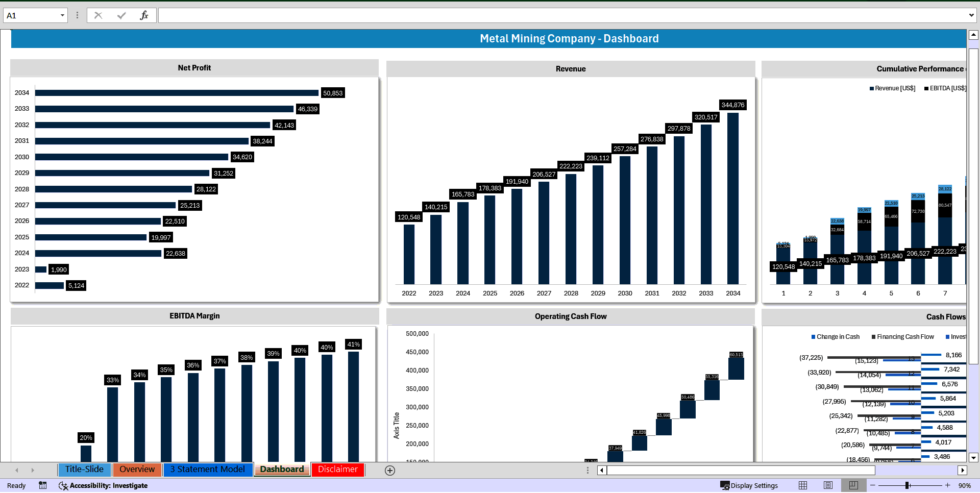
Task: Click the macro recording status icon
Action: coord(43,485)
